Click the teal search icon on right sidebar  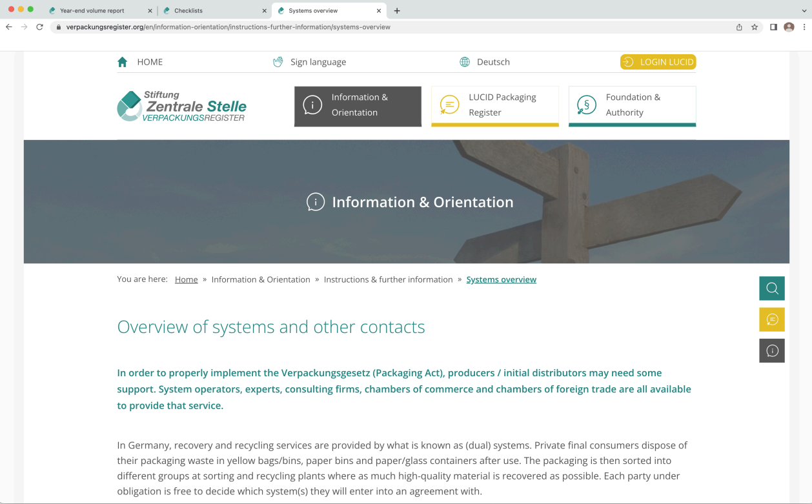coord(771,288)
